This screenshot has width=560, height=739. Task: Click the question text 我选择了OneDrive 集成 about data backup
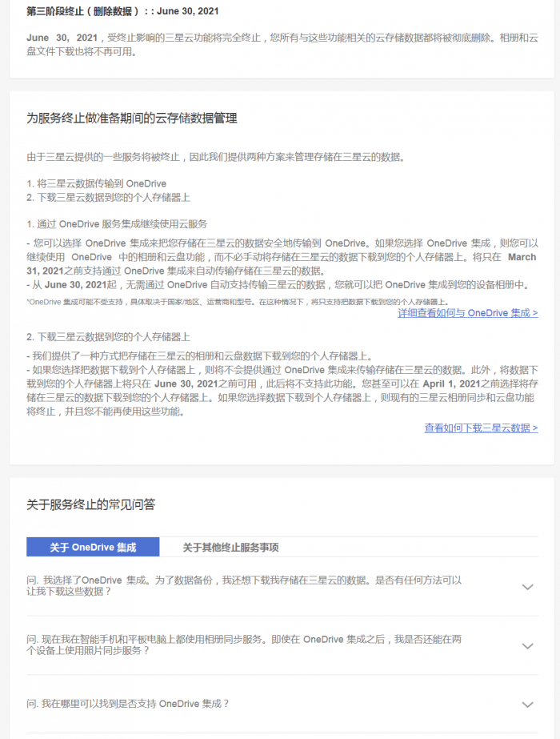pos(244,586)
